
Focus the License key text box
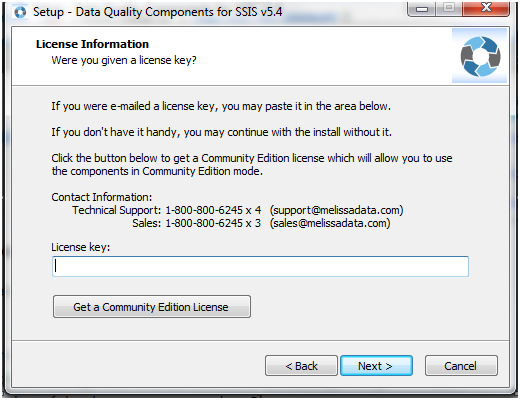pos(260,266)
